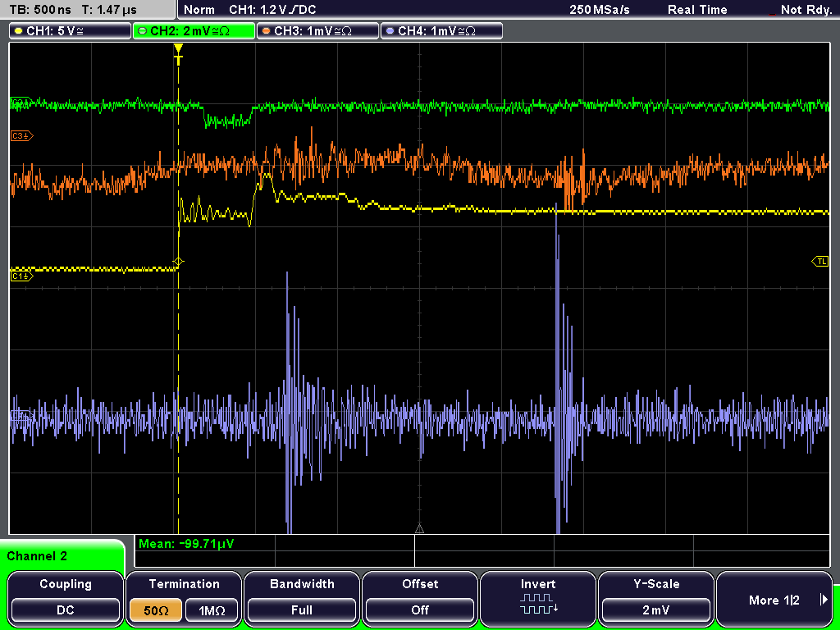Click the TB: 500 ns timebase readout
The image size is (840, 630).
(x=41, y=10)
